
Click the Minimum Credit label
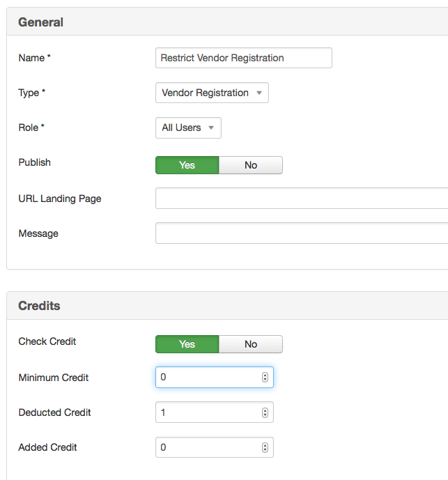[x=54, y=378]
